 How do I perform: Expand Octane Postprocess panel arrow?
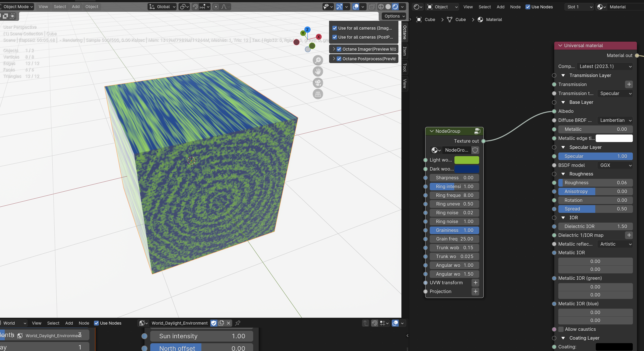[334, 59]
